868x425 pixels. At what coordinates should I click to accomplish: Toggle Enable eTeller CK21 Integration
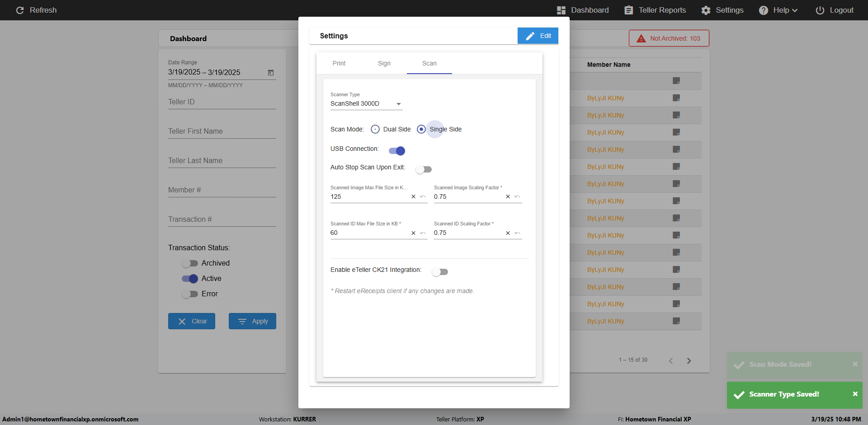click(x=440, y=272)
